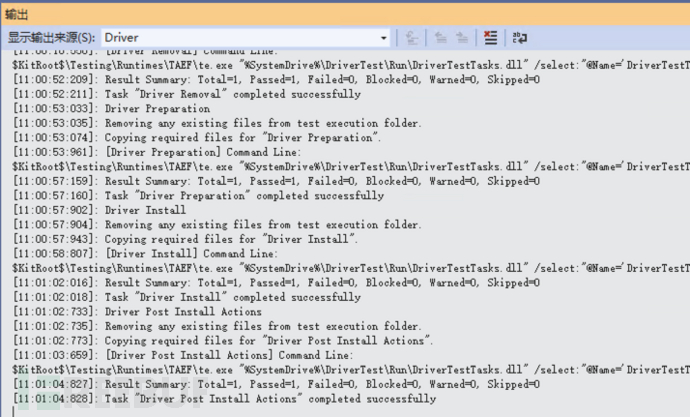Image resolution: width=690 pixels, height=417 pixels.
Task: Clear all output with the red X list icon
Action: click(490, 38)
